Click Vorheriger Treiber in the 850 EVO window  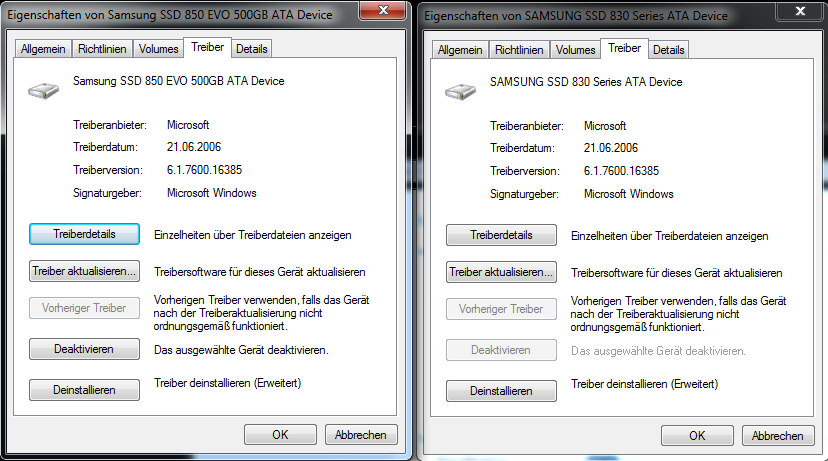point(84,308)
